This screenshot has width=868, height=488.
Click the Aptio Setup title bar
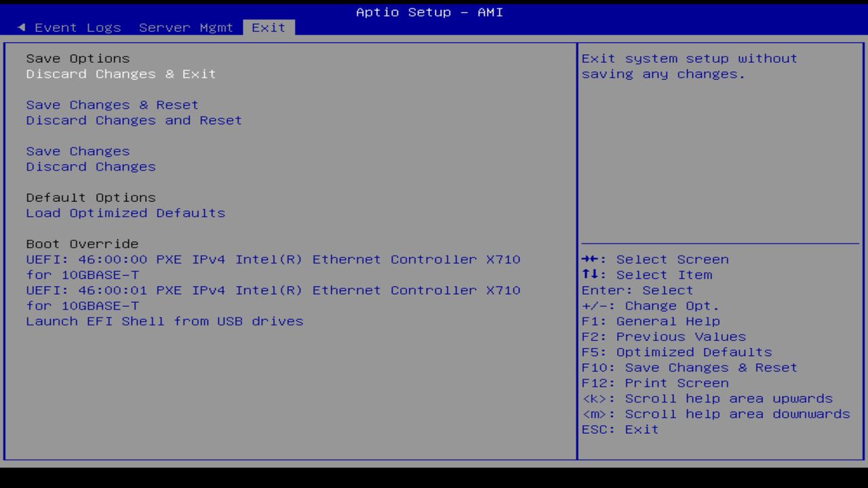click(427, 12)
